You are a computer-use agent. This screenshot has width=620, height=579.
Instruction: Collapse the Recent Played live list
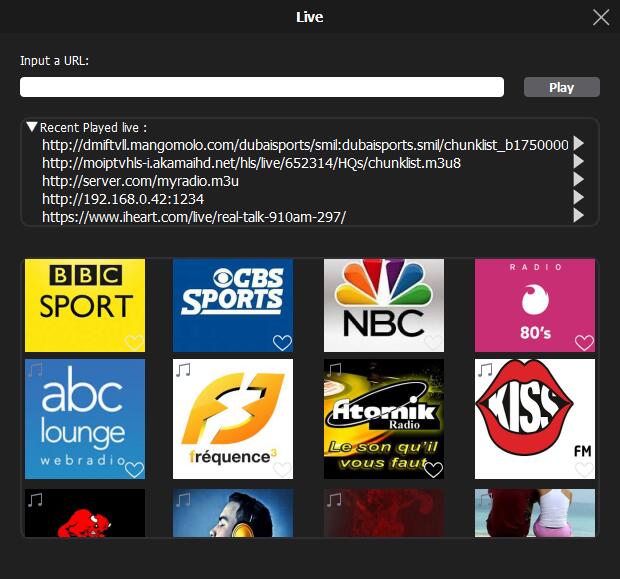tap(32, 127)
